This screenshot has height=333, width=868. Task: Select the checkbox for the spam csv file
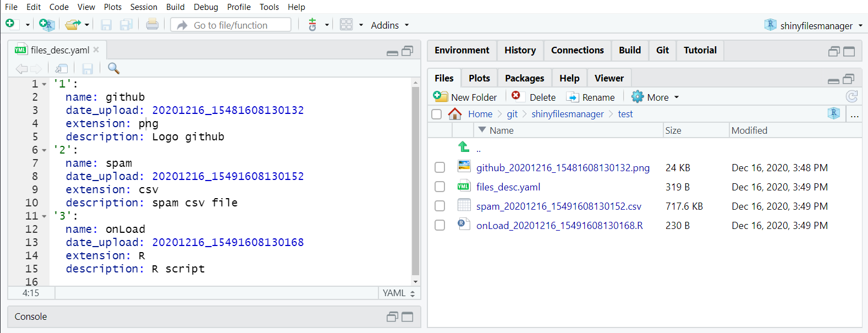440,206
